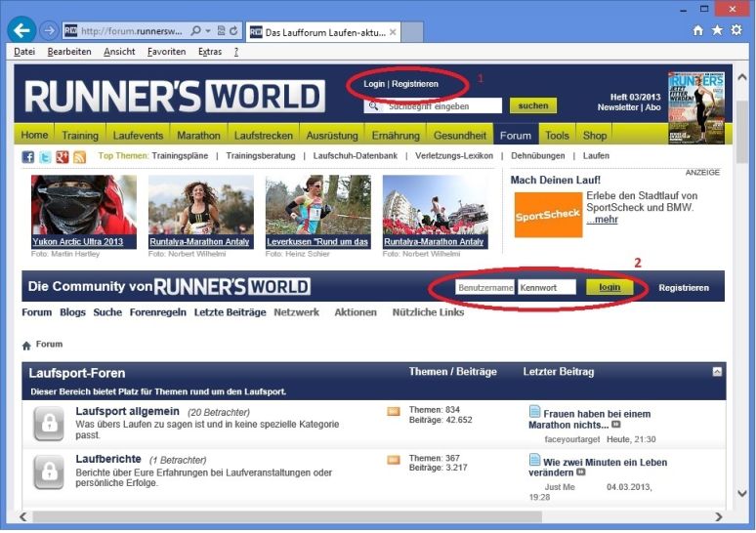Click the Benutzername input field
This screenshot has width=756, height=533.
tap(484, 288)
